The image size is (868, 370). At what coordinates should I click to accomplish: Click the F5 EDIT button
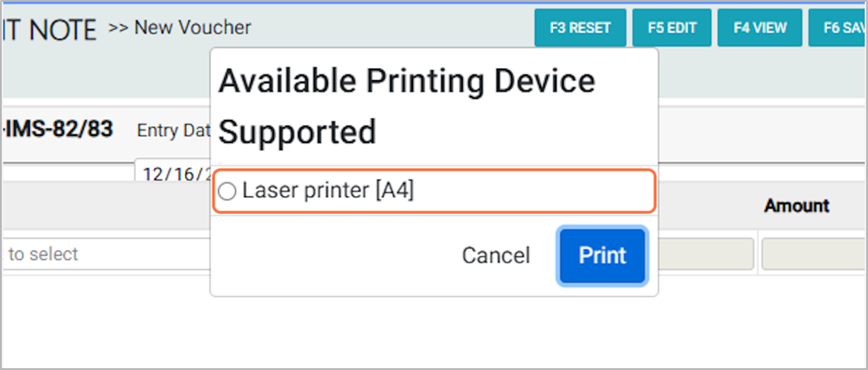tap(672, 28)
